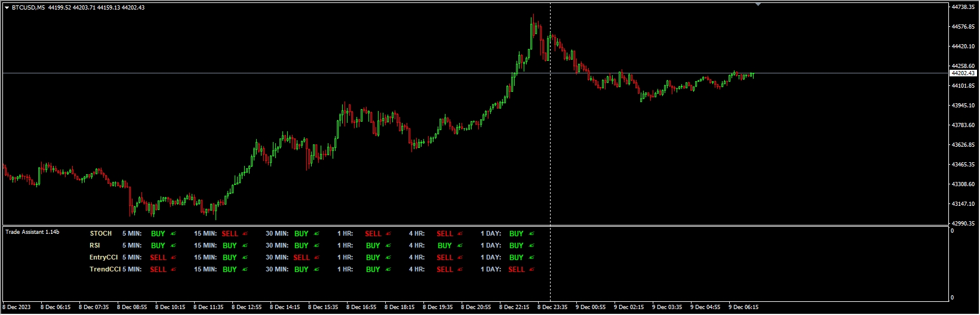Viewport: 980px width, 315px height.
Task: Open the triangle menu beside BTCUSD,M5 title
Action: (x=7, y=8)
